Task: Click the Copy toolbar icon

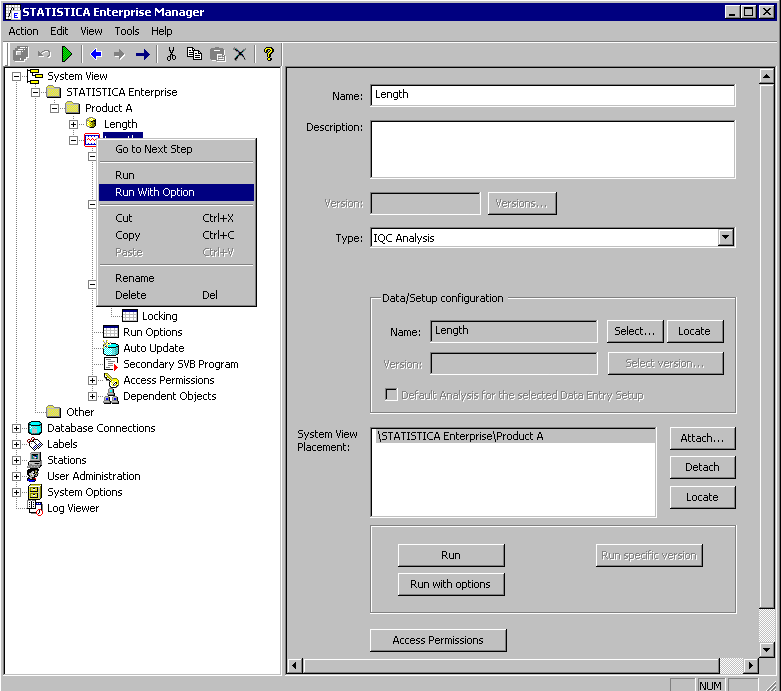Action: (x=194, y=54)
